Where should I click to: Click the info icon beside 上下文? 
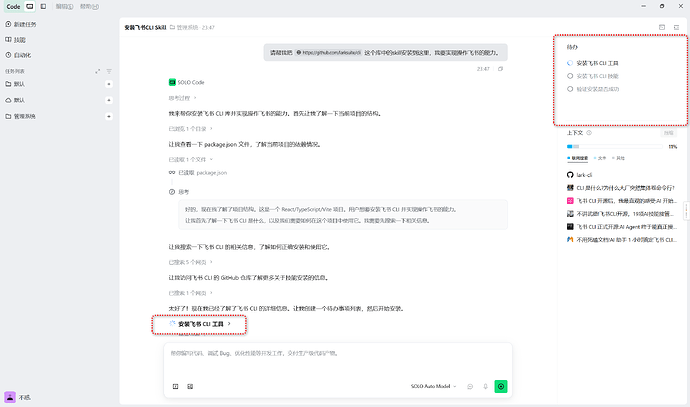tap(589, 133)
